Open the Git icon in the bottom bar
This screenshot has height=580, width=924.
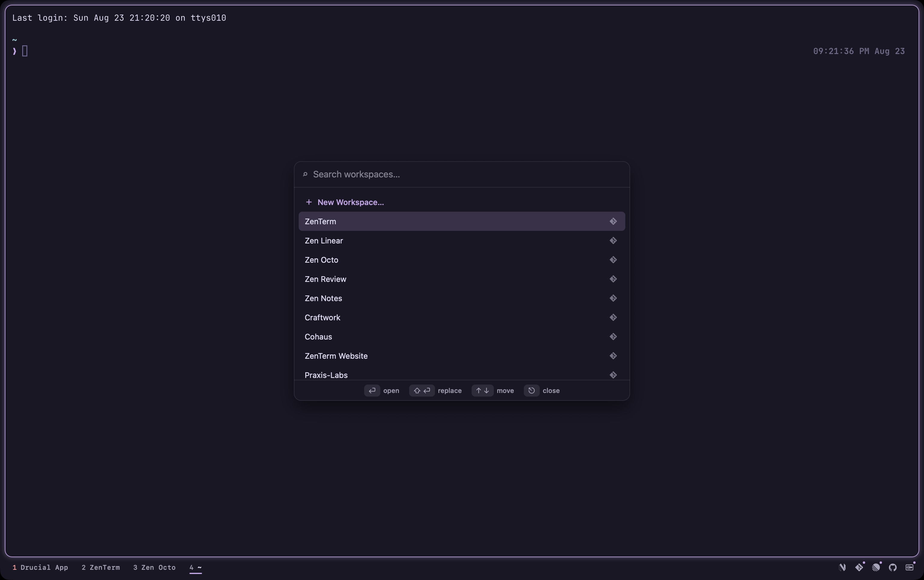[x=859, y=567]
